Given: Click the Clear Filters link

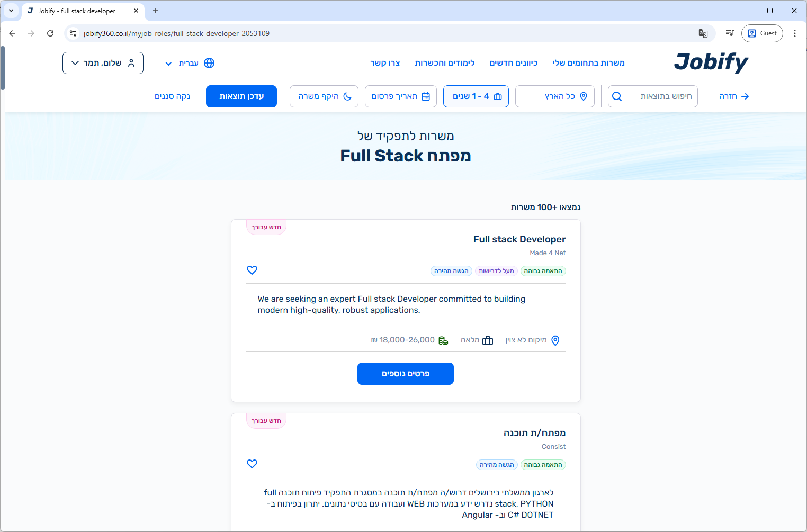Looking at the screenshot, I should 172,96.
